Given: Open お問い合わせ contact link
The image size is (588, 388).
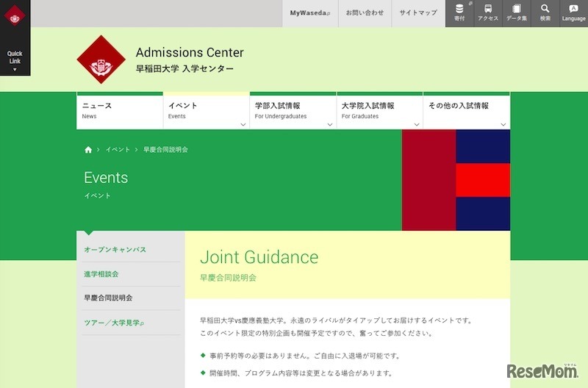Looking at the screenshot, I should (365, 12).
